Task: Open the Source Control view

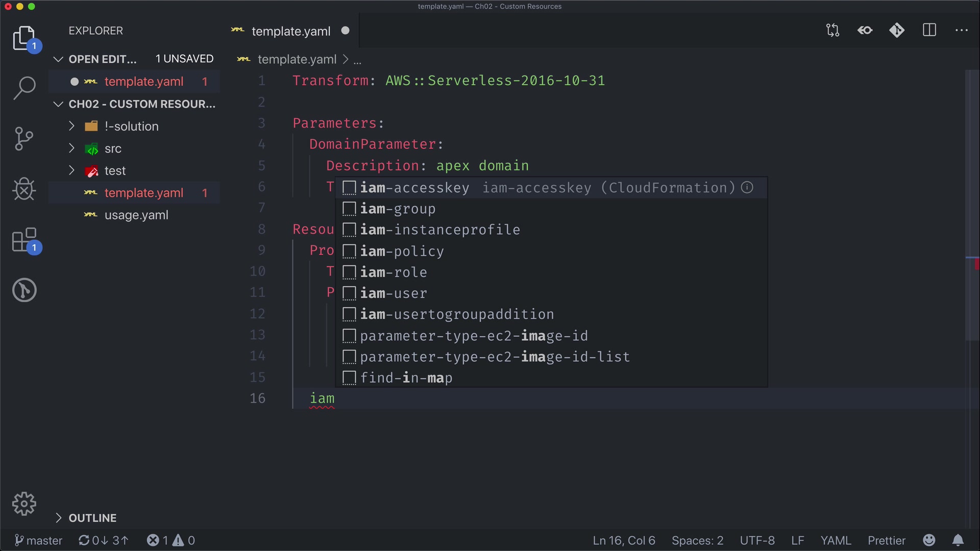Action: [24, 139]
